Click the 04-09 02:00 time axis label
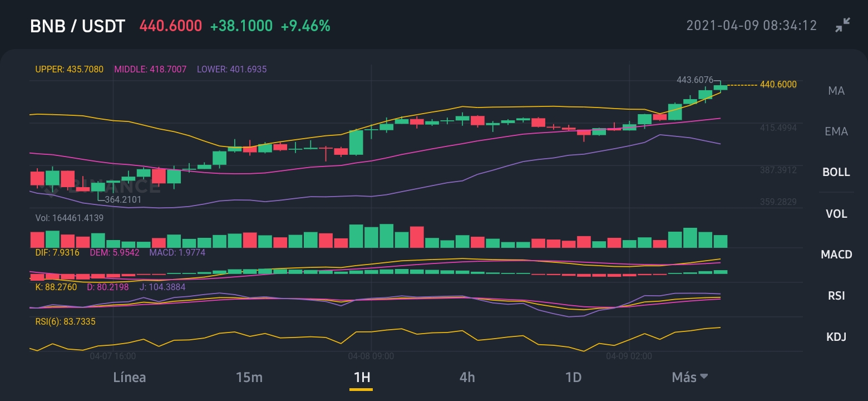Screen dimensions: 868x401 pos(629,355)
